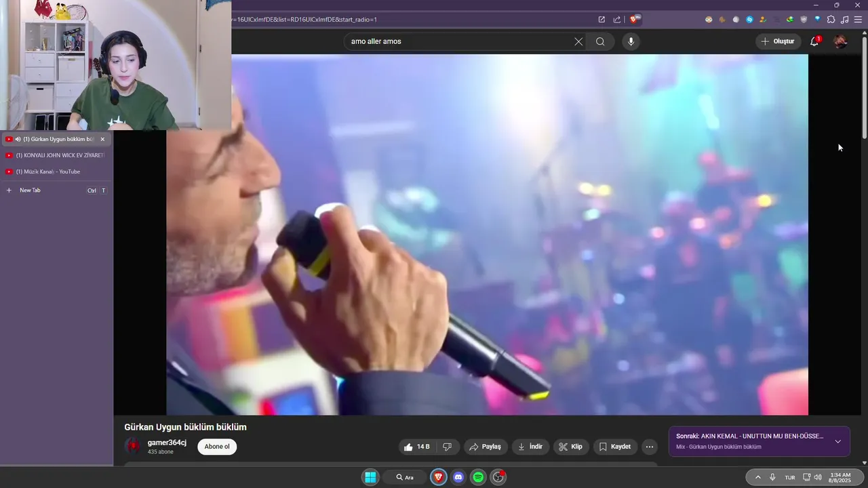Click the grey shield extension icon
The width and height of the screenshot is (868, 488).
coord(804,20)
